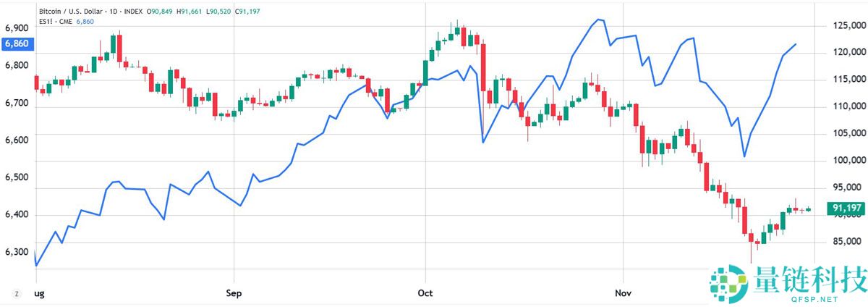Click the "Nov" label on the time axis

(x=623, y=293)
